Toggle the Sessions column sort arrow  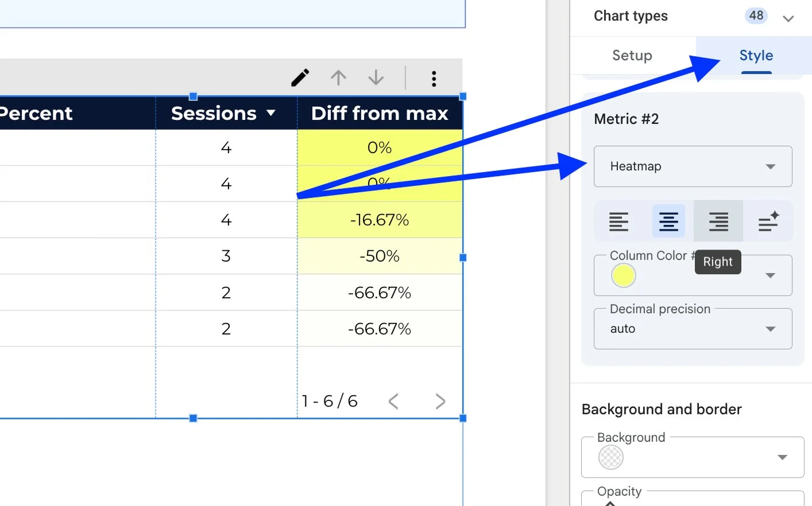click(x=271, y=114)
